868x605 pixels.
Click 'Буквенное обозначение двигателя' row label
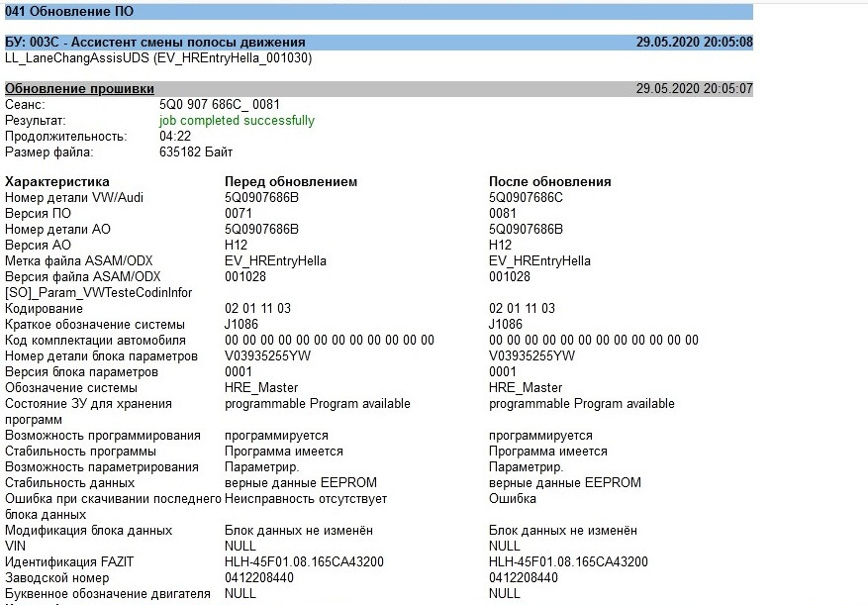pos(108,594)
